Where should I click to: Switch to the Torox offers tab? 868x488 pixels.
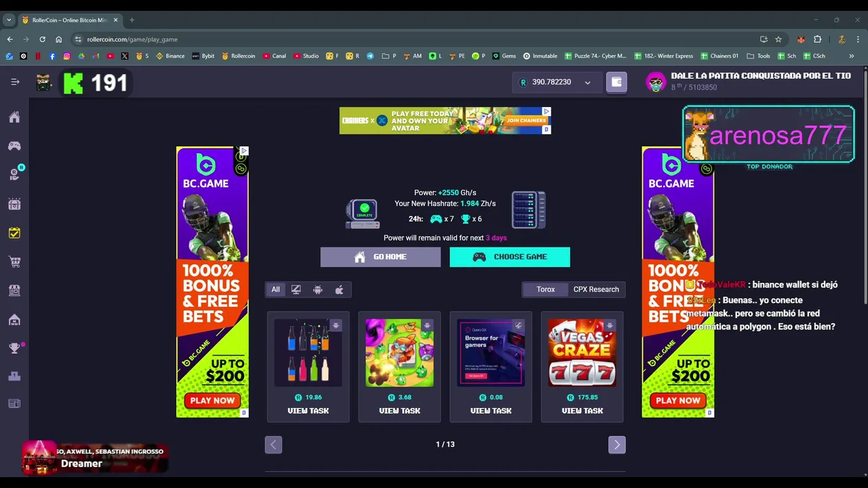click(x=545, y=289)
